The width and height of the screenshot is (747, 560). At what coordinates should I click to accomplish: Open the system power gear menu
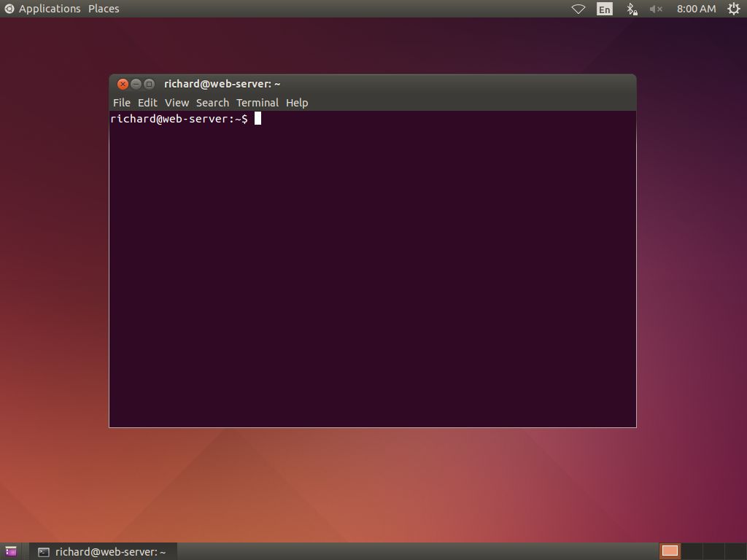(x=734, y=9)
